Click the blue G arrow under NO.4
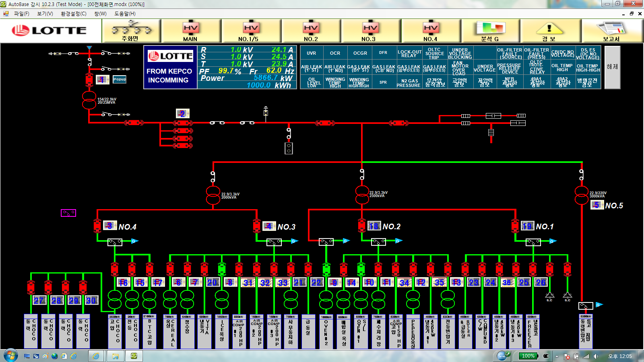644x362 pixels. [x=134, y=241]
